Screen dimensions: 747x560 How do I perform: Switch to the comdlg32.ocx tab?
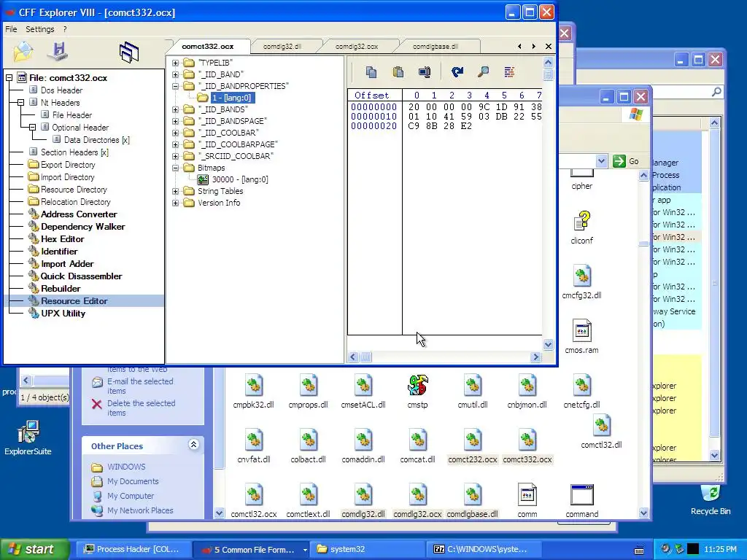click(356, 46)
